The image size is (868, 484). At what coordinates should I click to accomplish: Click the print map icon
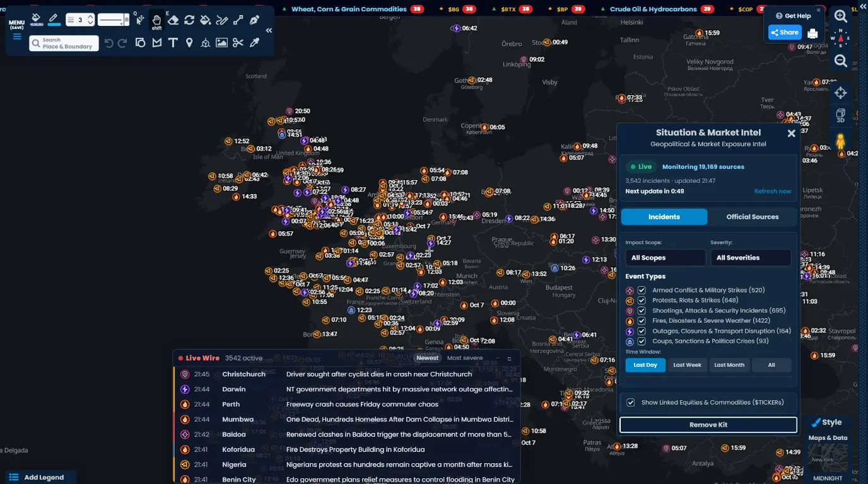point(812,33)
